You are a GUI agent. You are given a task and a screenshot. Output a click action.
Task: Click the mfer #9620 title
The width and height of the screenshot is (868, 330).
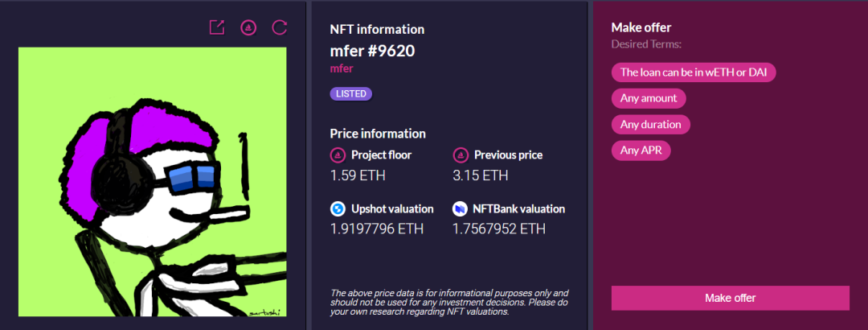(372, 51)
